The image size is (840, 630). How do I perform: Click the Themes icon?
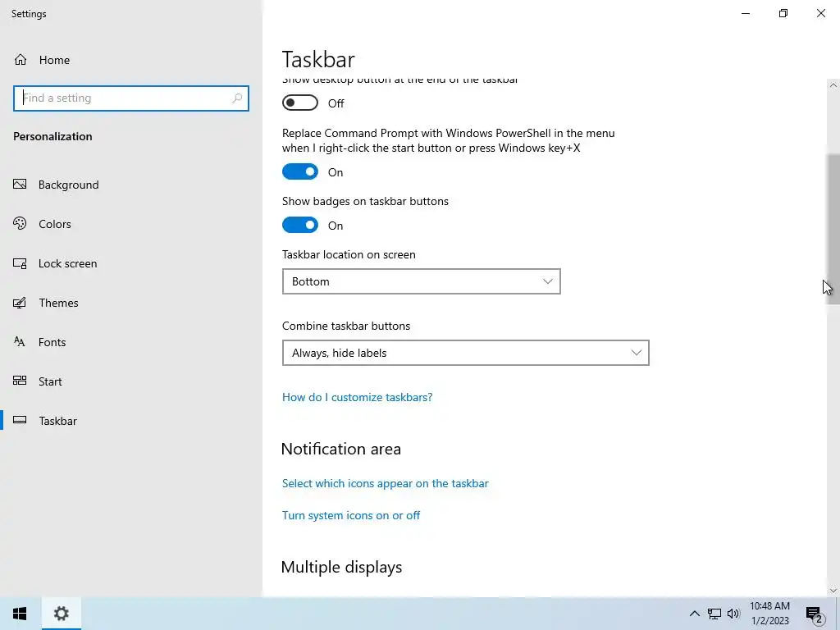(x=20, y=303)
